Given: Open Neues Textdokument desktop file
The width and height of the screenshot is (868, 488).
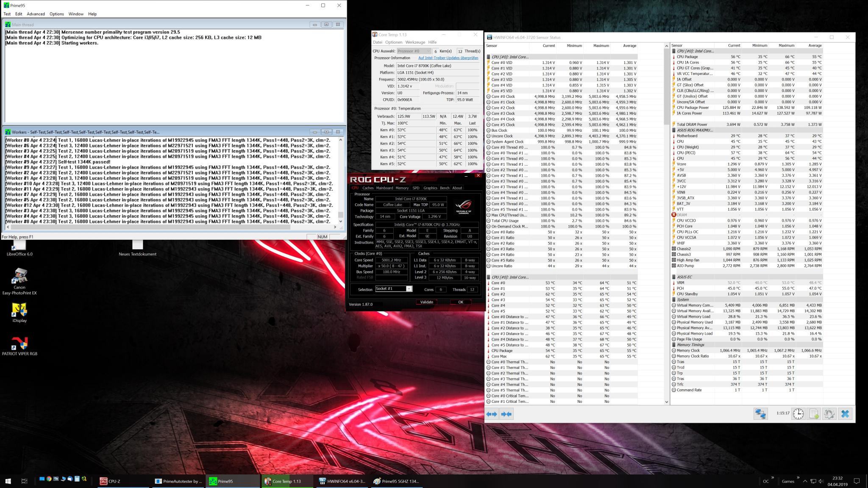Looking at the screenshot, I should pos(137,247).
